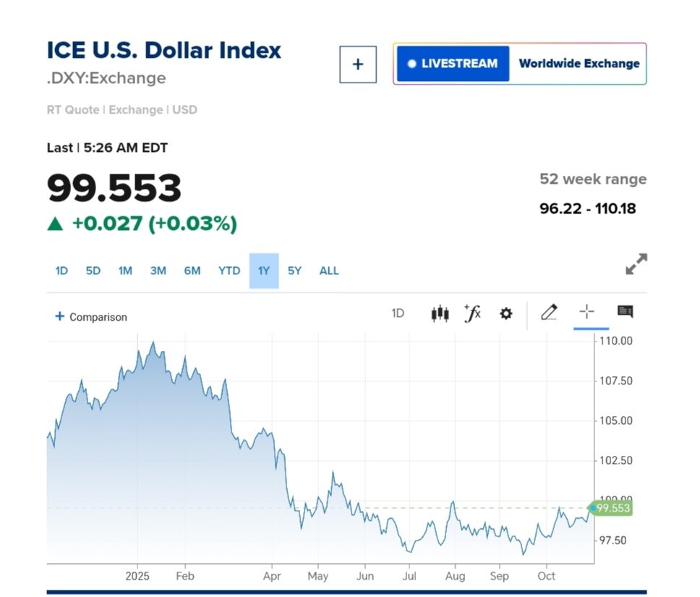Viewport: 700px width, 597px height.
Task: Expand chart to full screen
Action: [636, 264]
